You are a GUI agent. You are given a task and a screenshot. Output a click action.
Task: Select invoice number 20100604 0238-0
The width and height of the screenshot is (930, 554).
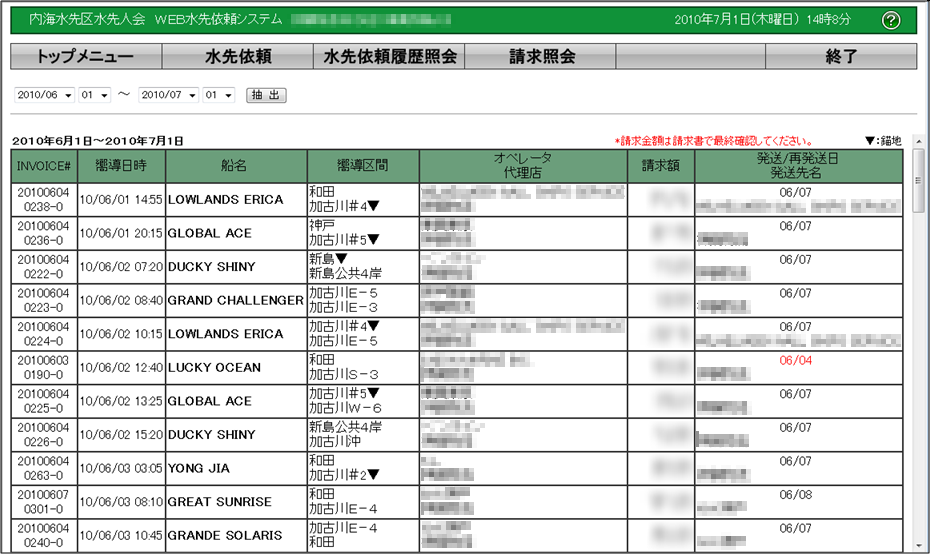(43, 200)
